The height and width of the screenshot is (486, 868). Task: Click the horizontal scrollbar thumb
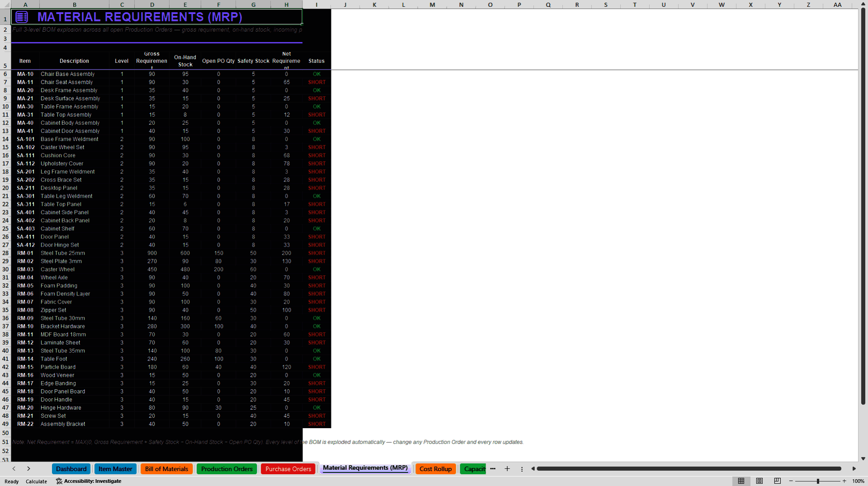[x=689, y=469]
